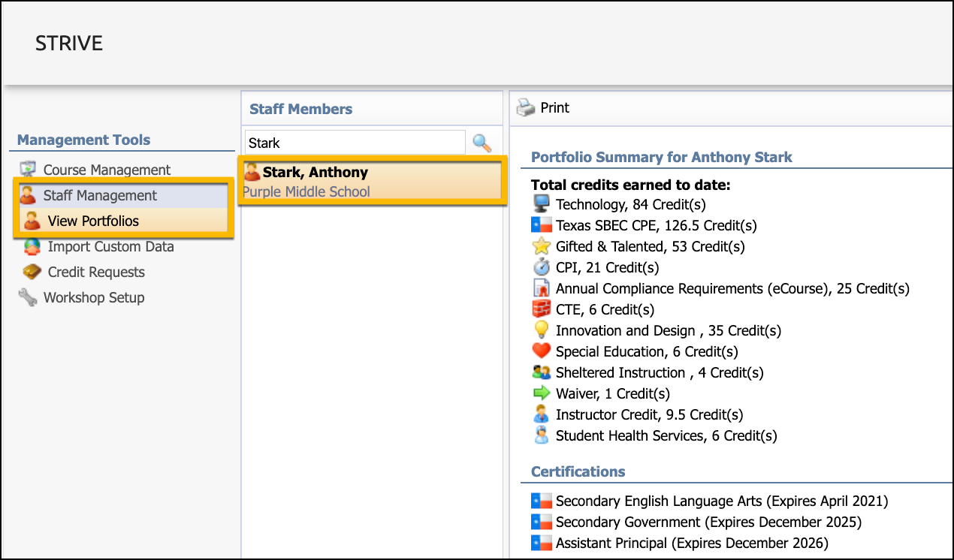Click Sheltered Instruction, 4 Credit(s)
The height and width of the screenshot is (560, 954).
660,372
